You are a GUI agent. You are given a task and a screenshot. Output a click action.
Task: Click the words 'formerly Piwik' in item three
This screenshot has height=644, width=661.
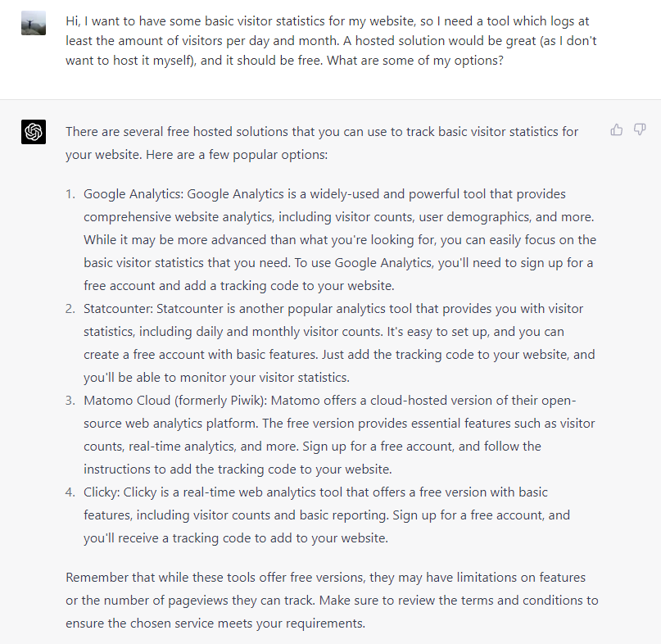pyautogui.click(x=220, y=400)
